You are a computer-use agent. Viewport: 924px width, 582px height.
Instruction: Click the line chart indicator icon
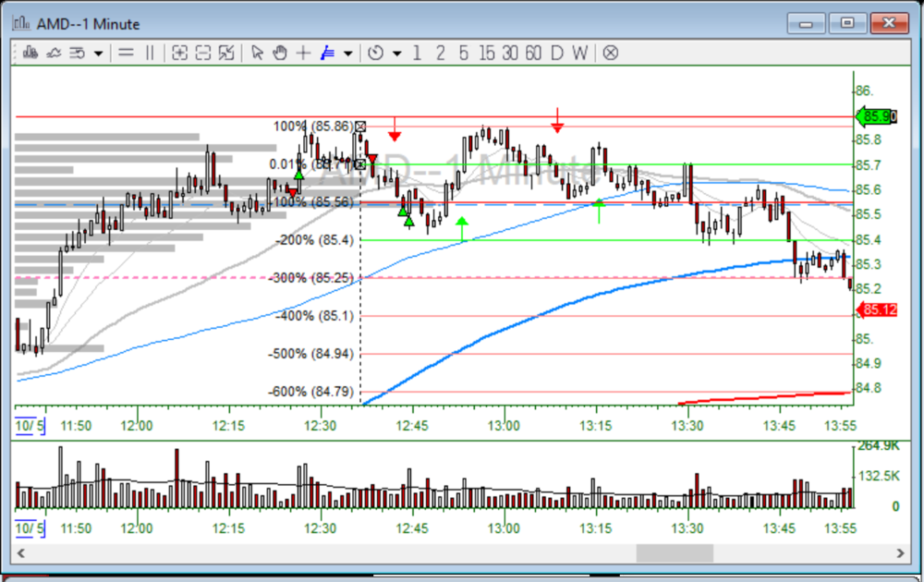point(54,53)
